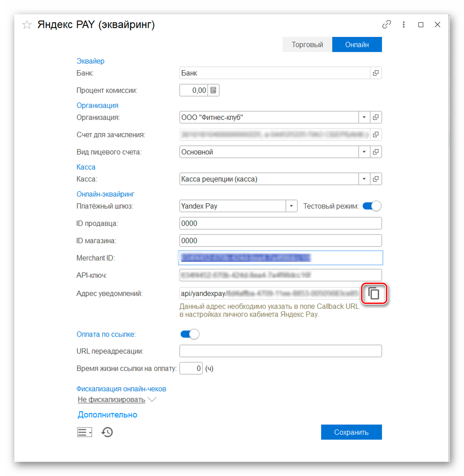The width and height of the screenshot is (464, 476).
Task: Open calculator for commission percent
Action: pyautogui.click(x=213, y=90)
